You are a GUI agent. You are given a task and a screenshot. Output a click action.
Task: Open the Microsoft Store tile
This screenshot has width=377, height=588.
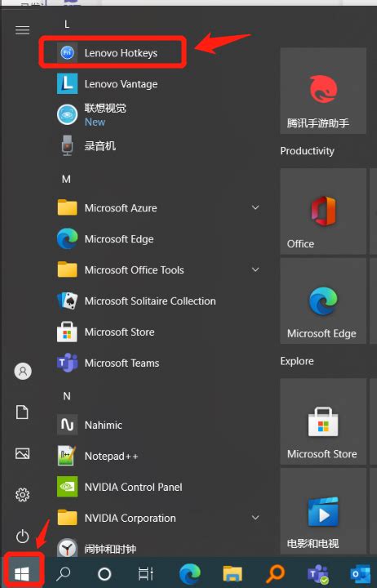pos(323,421)
